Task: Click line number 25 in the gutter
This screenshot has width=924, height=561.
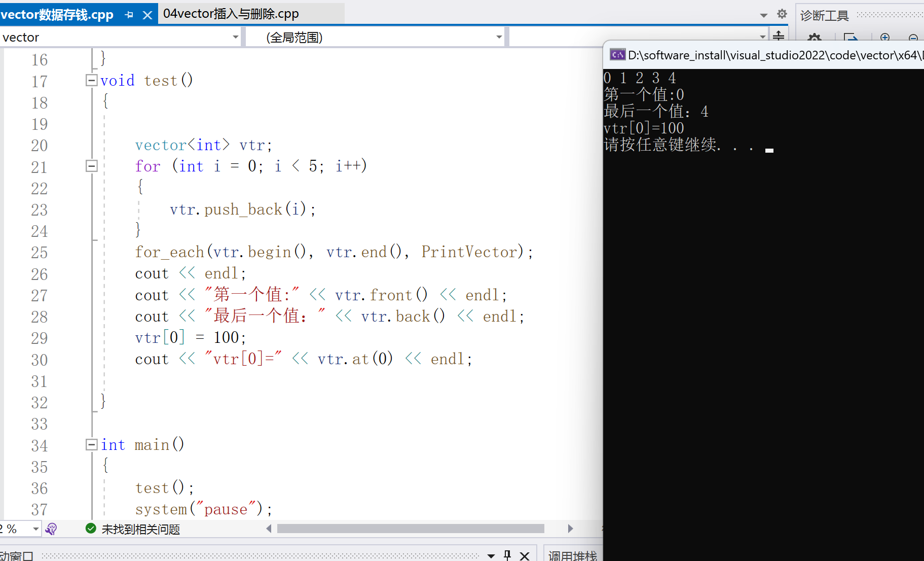Action: [40, 253]
